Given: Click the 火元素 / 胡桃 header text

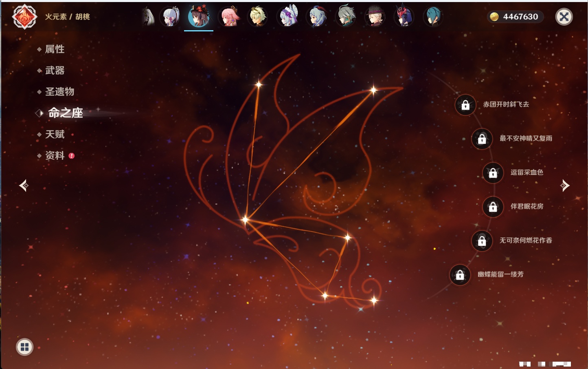Looking at the screenshot, I should tap(67, 17).
